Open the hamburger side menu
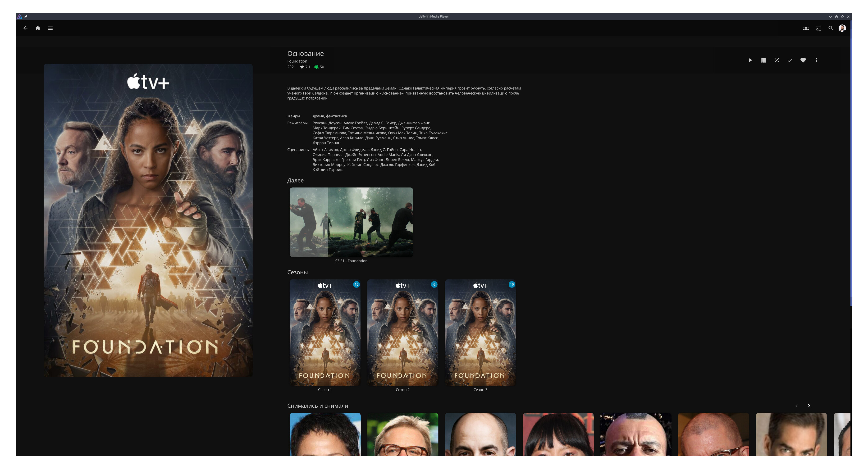The width and height of the screenshot is (868, 475). coord(50,28)
